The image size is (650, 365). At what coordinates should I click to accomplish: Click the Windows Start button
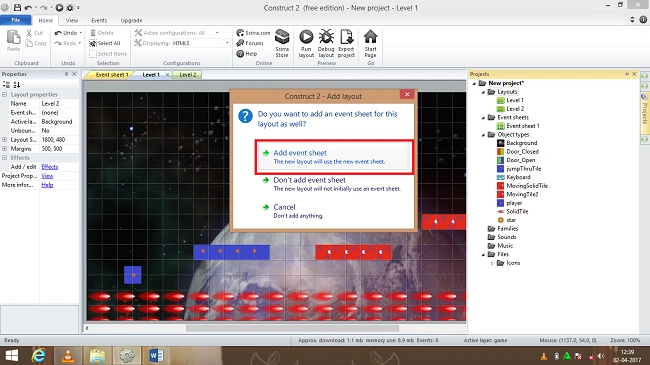tap(11, 355)
